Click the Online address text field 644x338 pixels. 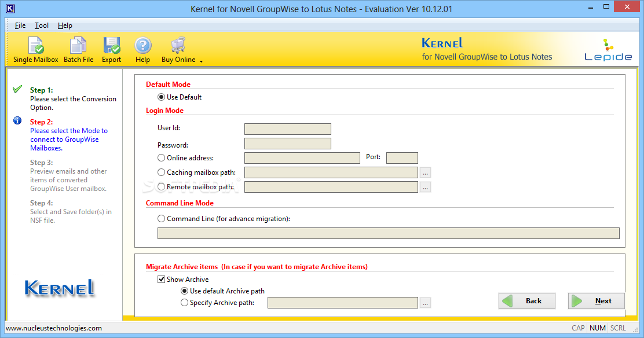302,157
